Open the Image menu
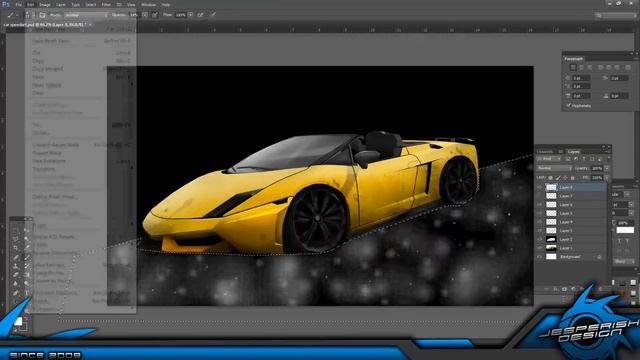Screen dimensions: 640x360 (45, 4)
